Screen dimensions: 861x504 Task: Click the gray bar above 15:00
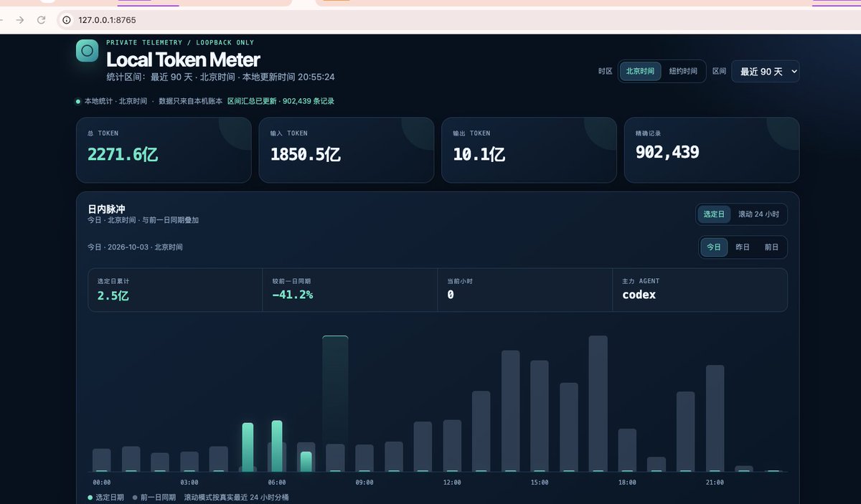(540, 416)
